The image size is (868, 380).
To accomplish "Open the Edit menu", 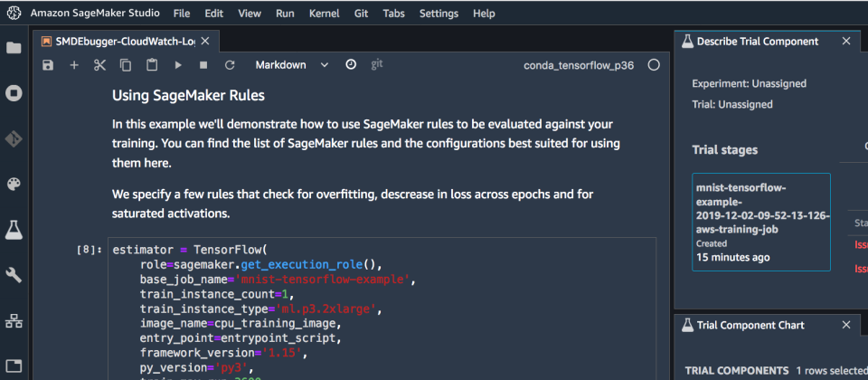I will (x=214, y=14).
